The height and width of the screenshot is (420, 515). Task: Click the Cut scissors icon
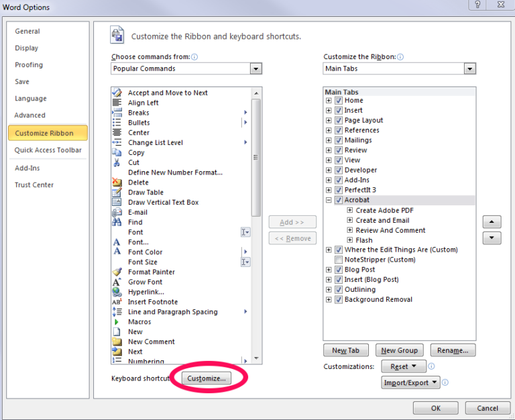117,162
